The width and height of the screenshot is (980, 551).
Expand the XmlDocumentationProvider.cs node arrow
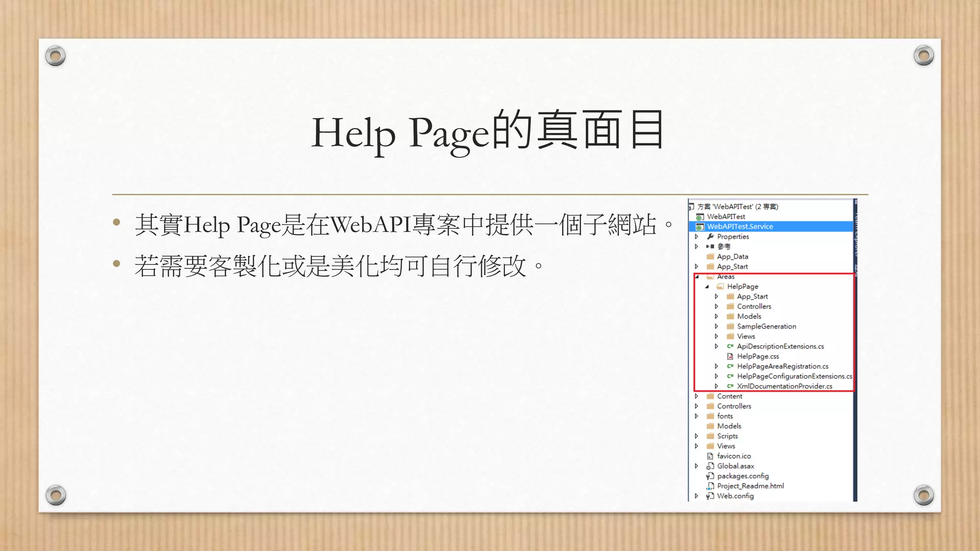click(x=716, y=386)
